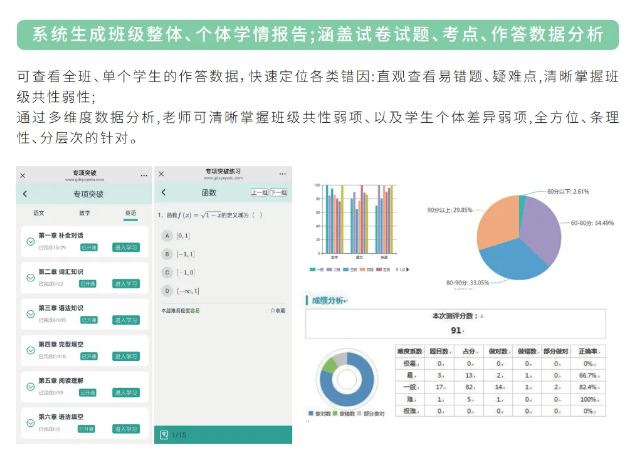
Task: Go back from the 函数 question screen
Action: pyautogui.click(x=163, y=193)
